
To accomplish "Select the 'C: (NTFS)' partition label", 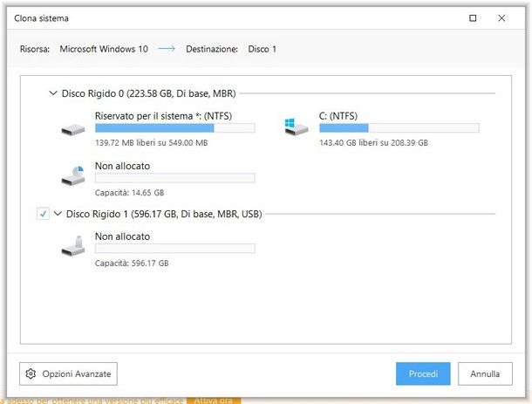I will tap(338, 116).
